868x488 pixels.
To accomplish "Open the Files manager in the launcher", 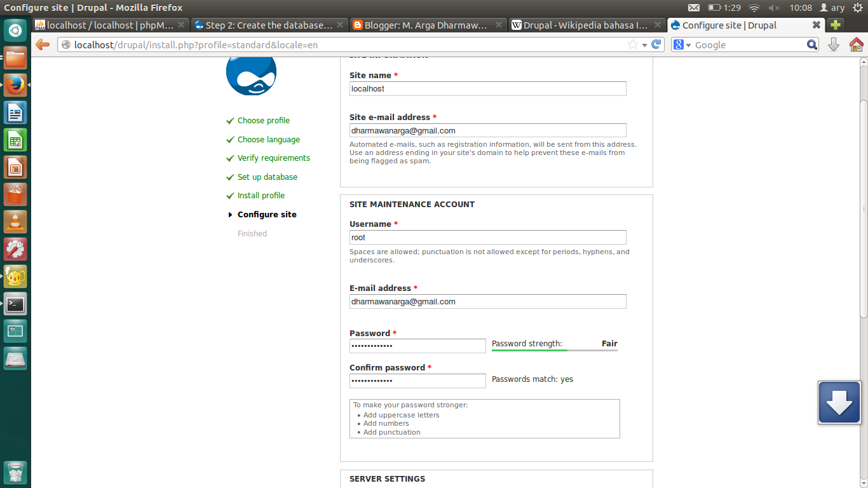I will [x=15, y=58].
